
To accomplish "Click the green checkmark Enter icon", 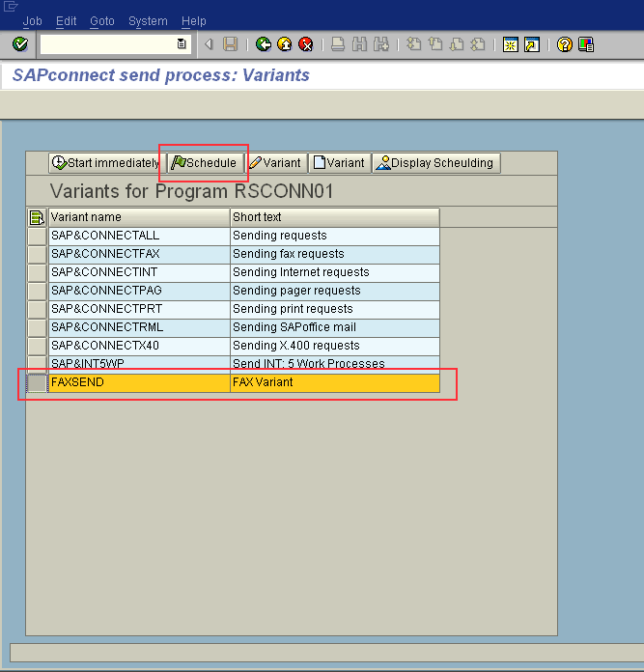I will (x=19, y=44).
